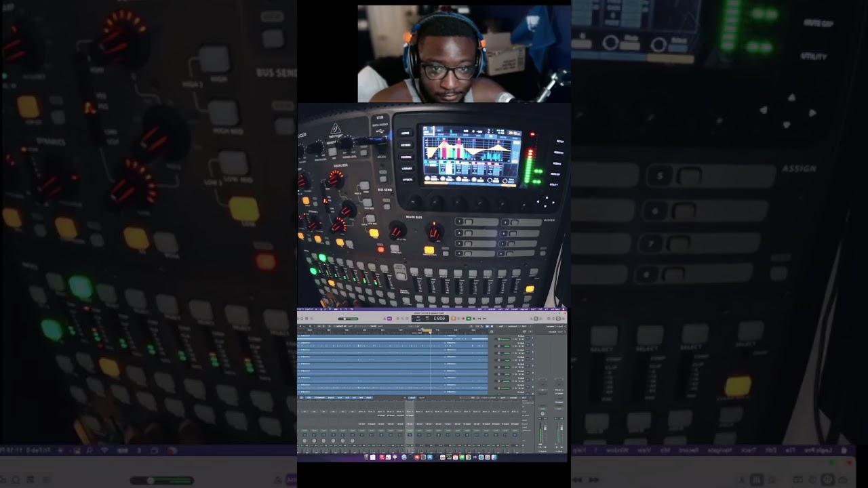Viewport: 868px width, 488px height.
Task: Click the ROUTING button on the mixer
Action: click(x=406, y=157)
